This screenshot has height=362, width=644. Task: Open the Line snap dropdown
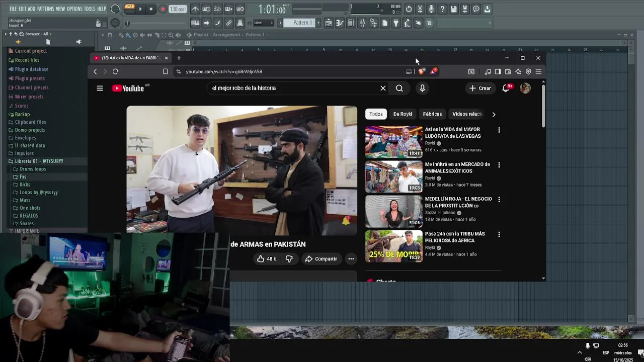click(264, 23)
